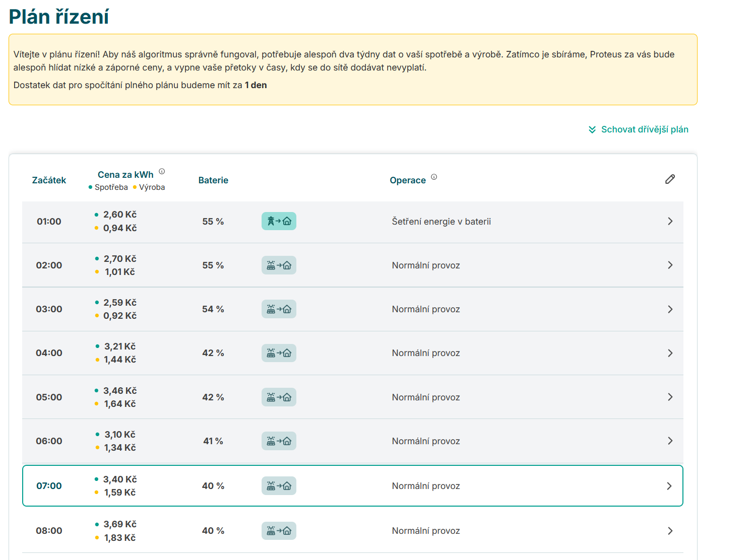Click the 02:00 start time cell
This screenshot has height=560, width=755.
49,265
